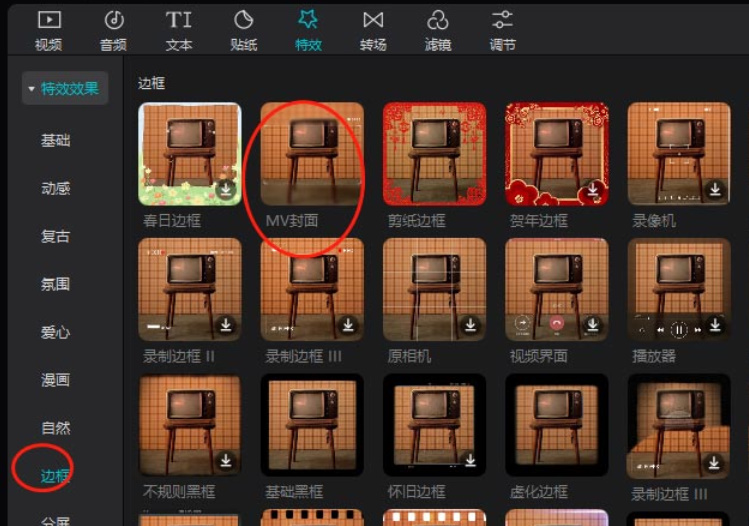Viewport: 749px width, 526px height.
Task: Select the 动感 effects category
Action: [55, 188]
